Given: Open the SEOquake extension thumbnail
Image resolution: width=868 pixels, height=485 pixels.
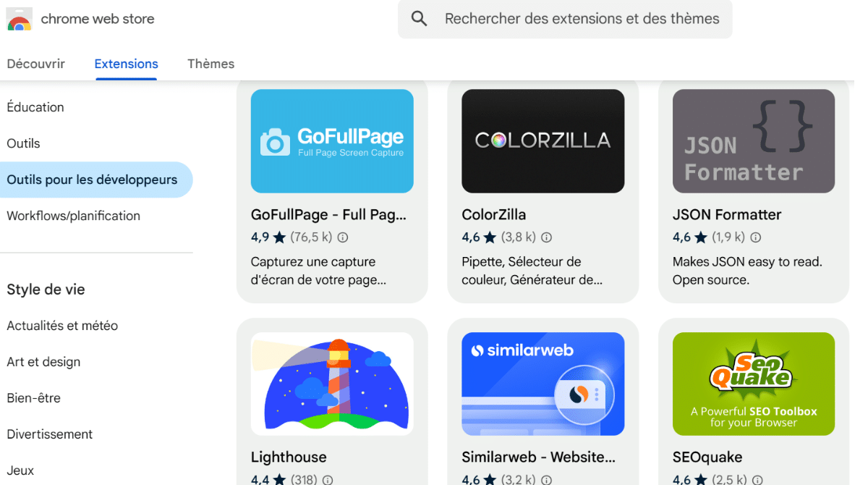Looking at the screenshot, I should pyautogui.click(x=754, y=384).
